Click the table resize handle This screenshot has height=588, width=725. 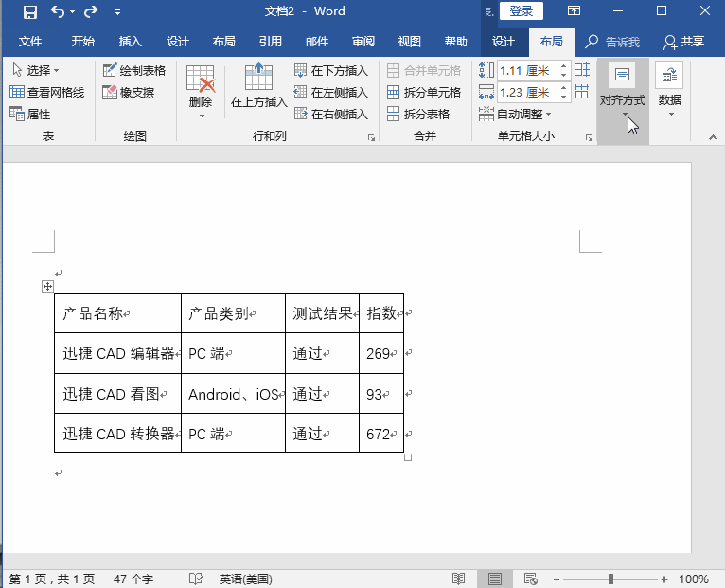point(408,457)
